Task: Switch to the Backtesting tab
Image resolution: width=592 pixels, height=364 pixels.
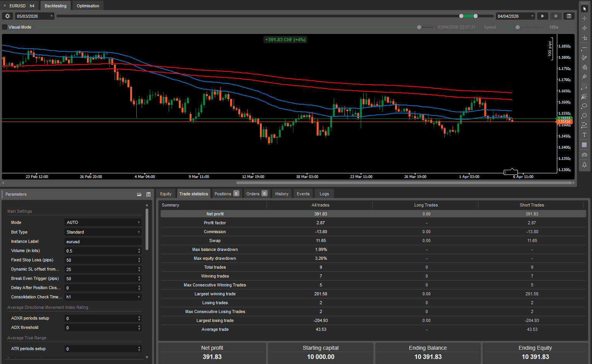Action: point(56,6)
